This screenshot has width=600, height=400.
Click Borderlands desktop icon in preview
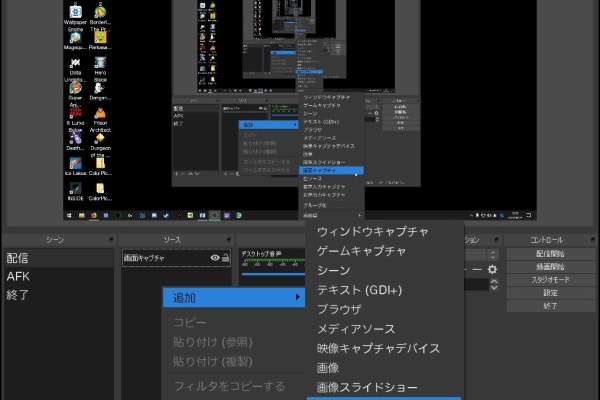[100, 17]
